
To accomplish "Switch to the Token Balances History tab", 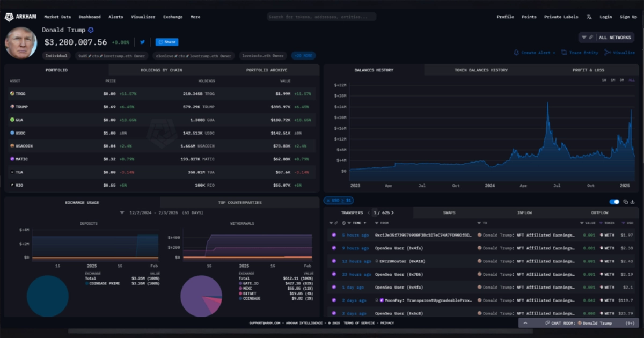I will coord(481,70).
